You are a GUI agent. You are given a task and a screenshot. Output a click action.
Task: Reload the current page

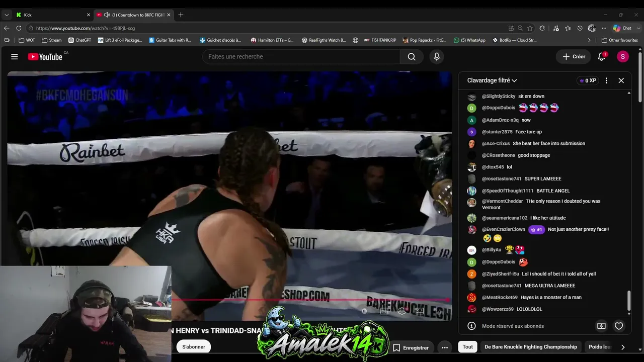(x=19, y=28)
